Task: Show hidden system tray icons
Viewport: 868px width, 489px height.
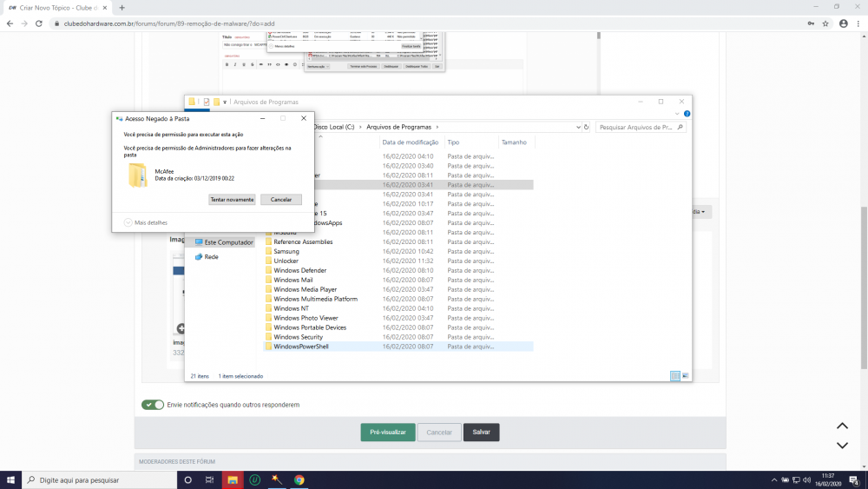Action: [773, 479]
